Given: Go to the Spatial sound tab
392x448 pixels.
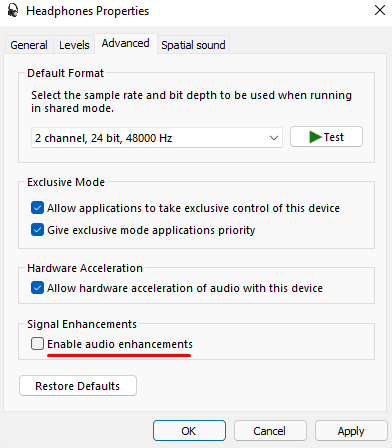Looking at the screenshot, I should 193,45.
